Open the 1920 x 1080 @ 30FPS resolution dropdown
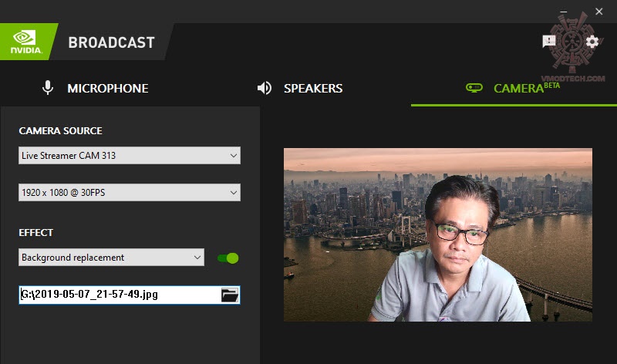Image resolution: width=617 pixels, height=364 pixels. tap(130, 193)
